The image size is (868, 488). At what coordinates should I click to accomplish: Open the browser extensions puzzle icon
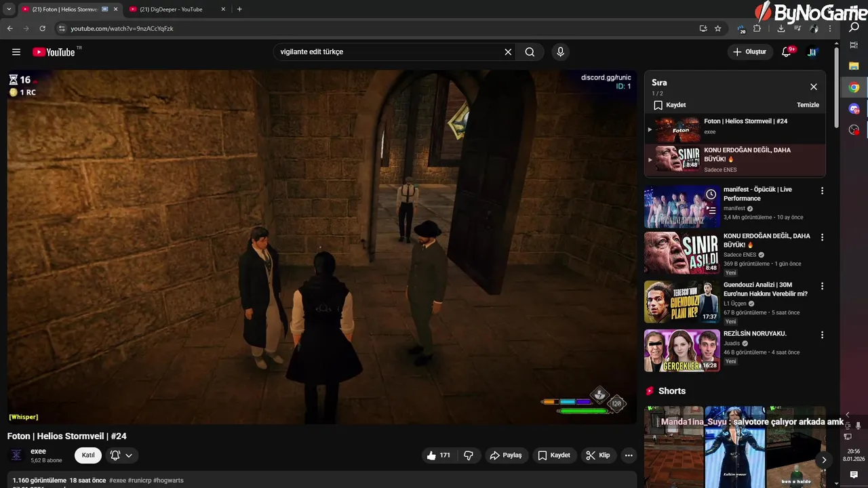[x=757, y=28]
